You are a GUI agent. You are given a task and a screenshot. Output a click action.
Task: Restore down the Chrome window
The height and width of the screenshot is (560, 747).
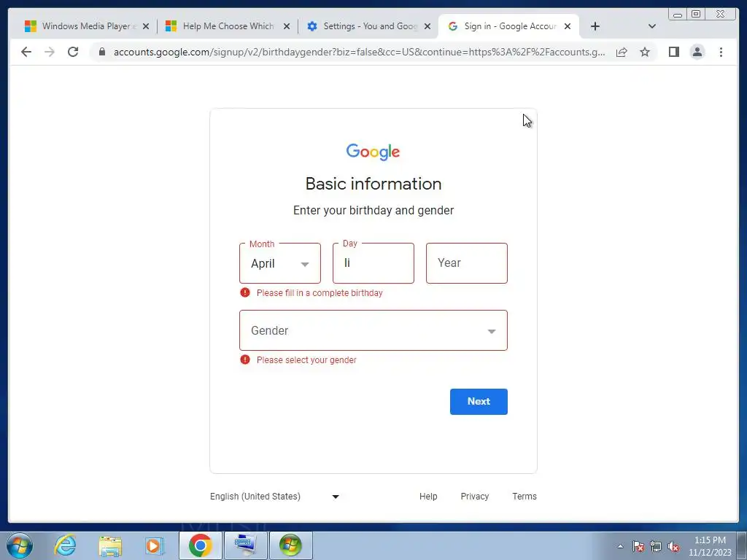click(x=696, y=15)
